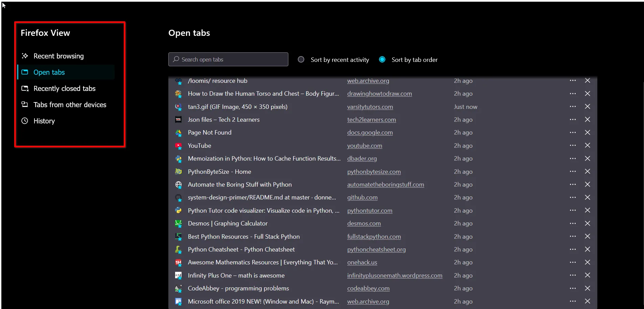Close the Python Cheatsheet tab
Image resolution: width=644 pixels, height=309 pixels.
pos(588,249)
